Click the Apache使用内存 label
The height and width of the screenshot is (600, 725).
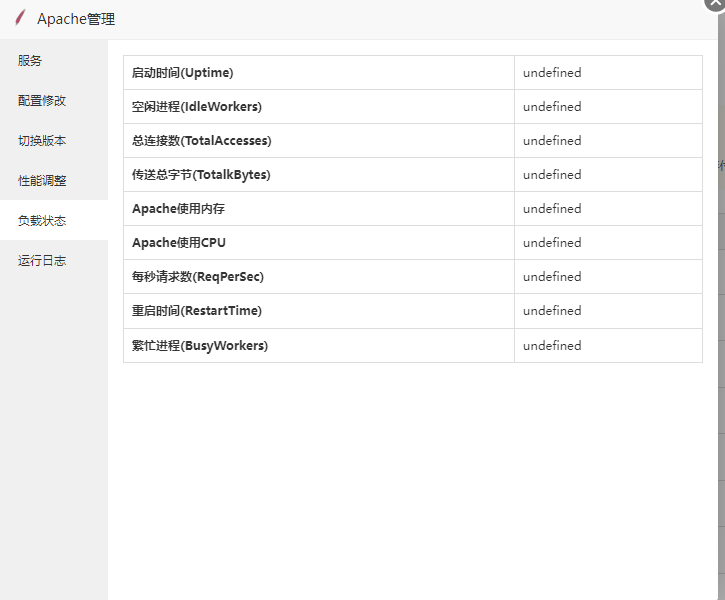(178, 208)
